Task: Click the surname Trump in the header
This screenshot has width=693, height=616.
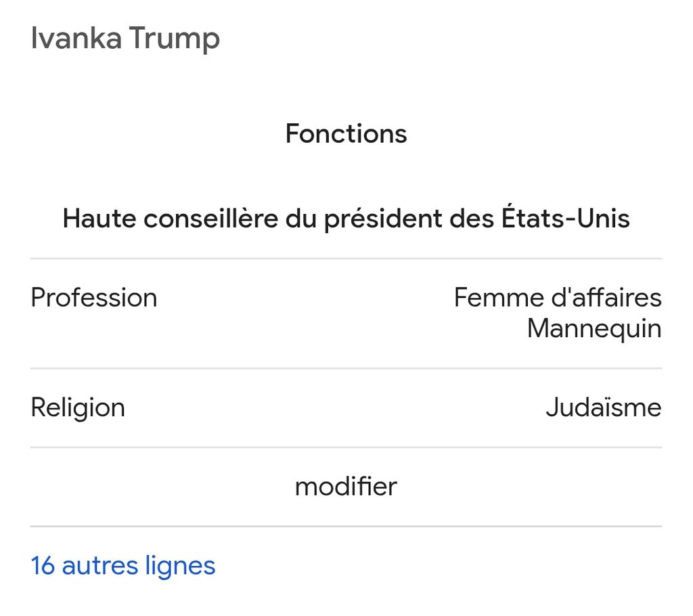Action: pyautogui.click(x=175, y=38)
